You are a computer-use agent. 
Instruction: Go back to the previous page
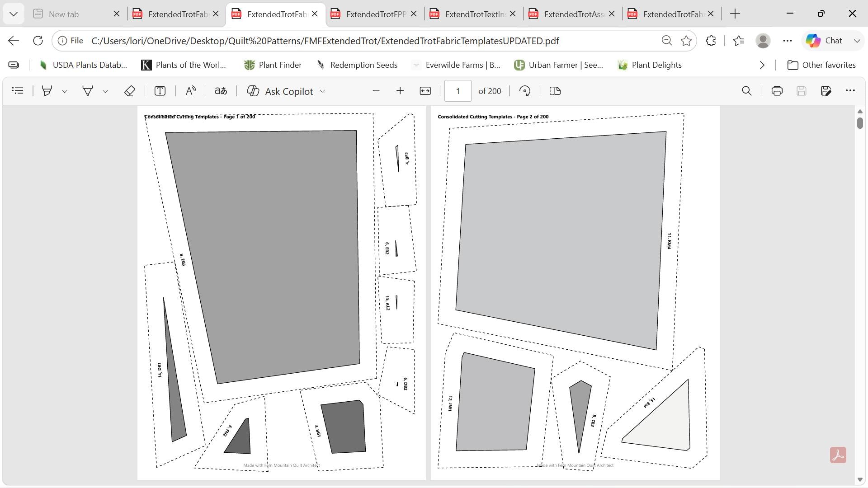pyautogui.click(x=14, y=41)
